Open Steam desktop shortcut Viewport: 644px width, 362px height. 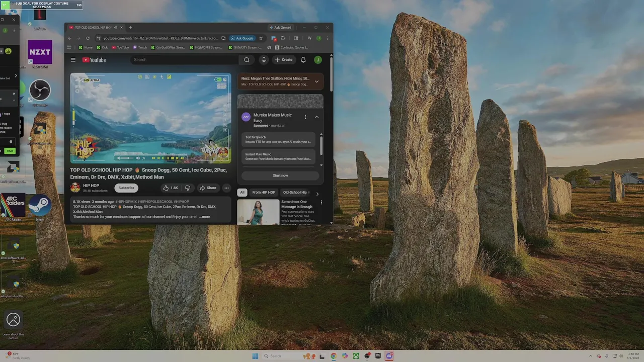40,207
